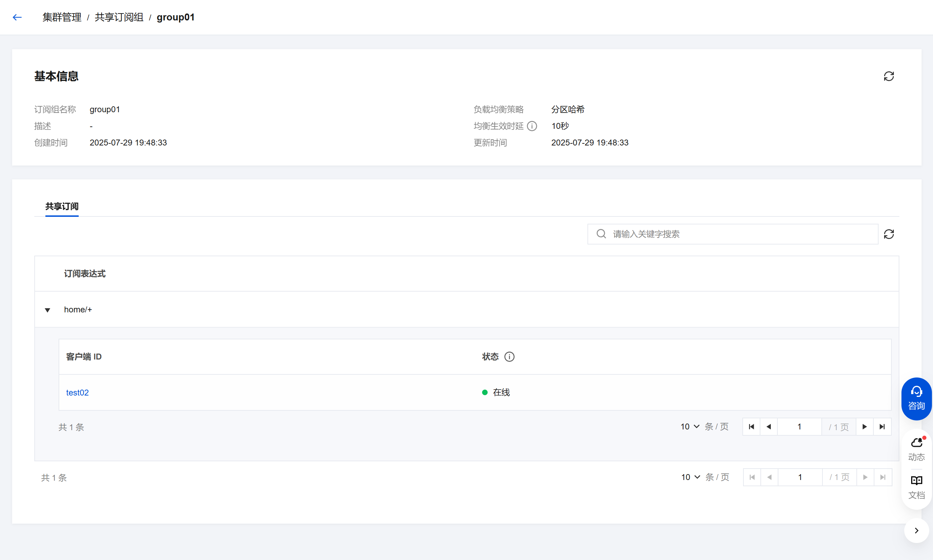Click info icon next to 状态 header
The height and width of the screenshot is (560, 933).
click(x=509, y=357)
